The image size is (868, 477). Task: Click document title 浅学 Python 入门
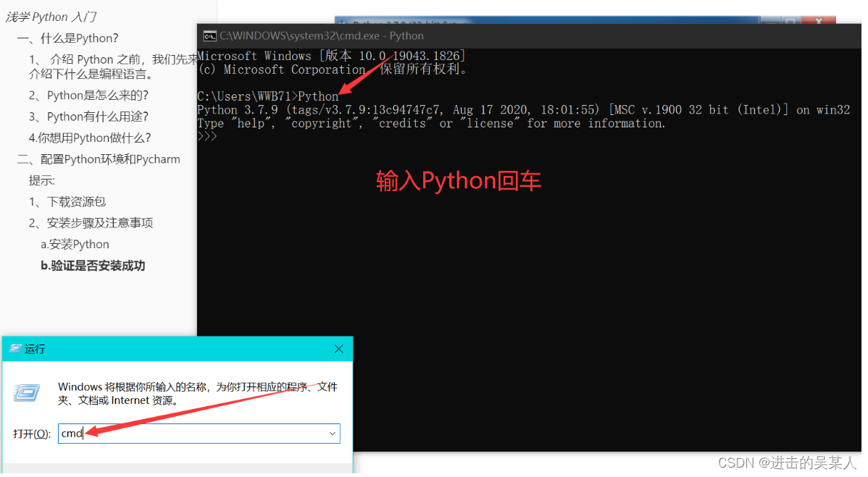point(51,17)
